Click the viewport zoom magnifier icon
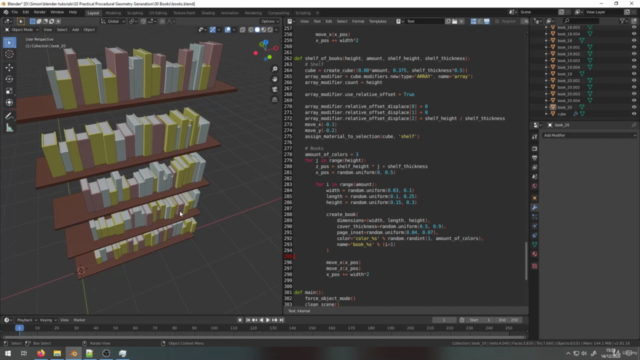Viewport: 640px width, 360px height. point(275,69)
